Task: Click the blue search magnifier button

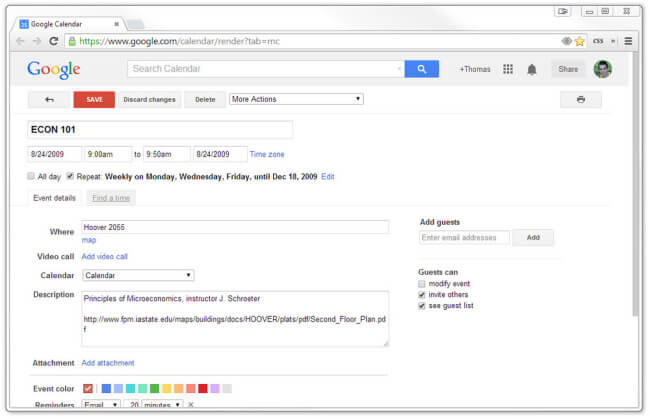Action: coord(422,69)
